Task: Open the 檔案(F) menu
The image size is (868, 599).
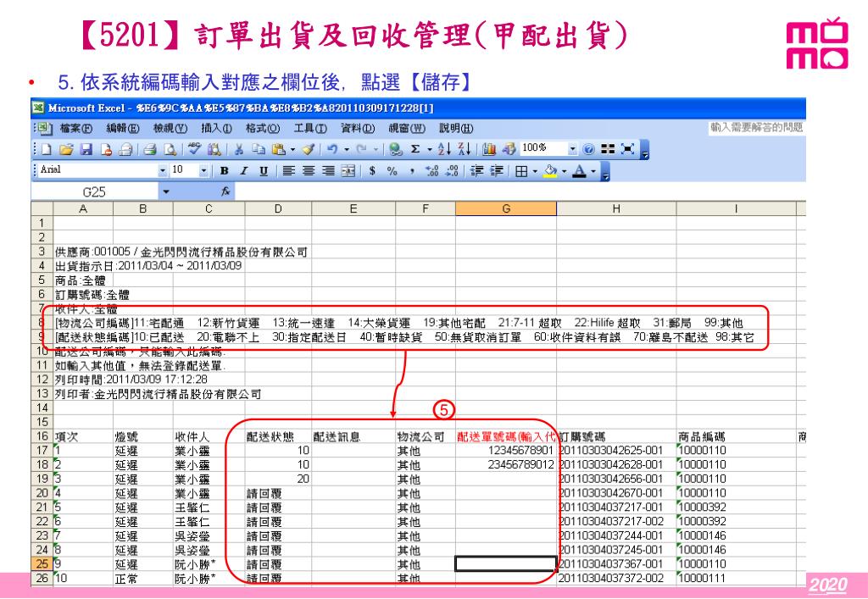Action: click(x=75, y=128)
